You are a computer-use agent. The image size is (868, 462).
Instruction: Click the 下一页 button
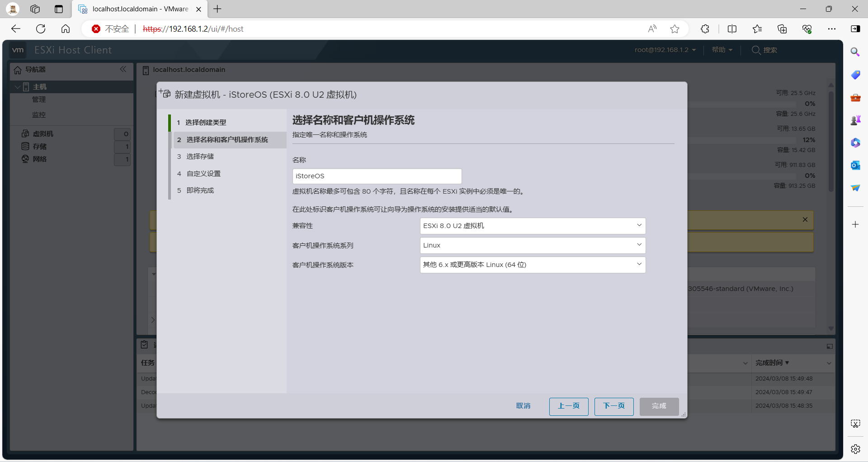613,406
